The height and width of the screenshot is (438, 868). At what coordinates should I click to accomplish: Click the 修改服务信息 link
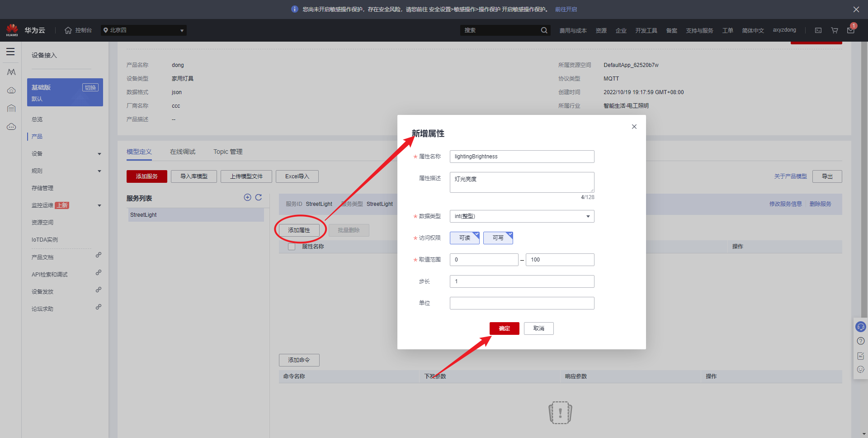[786, 204]
